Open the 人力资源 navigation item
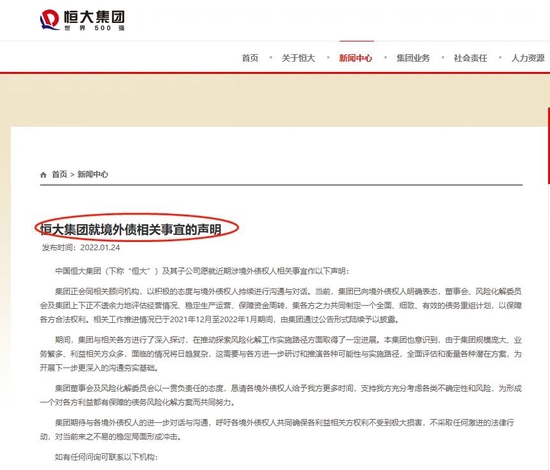The width and height of the screenshot is (550, 470). [x=528, y=58]
